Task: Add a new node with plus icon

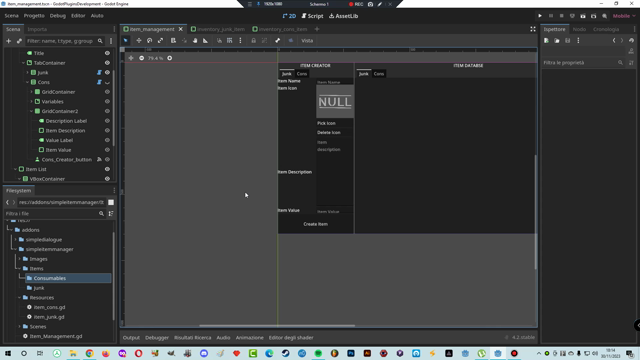Action: (8, 41)
